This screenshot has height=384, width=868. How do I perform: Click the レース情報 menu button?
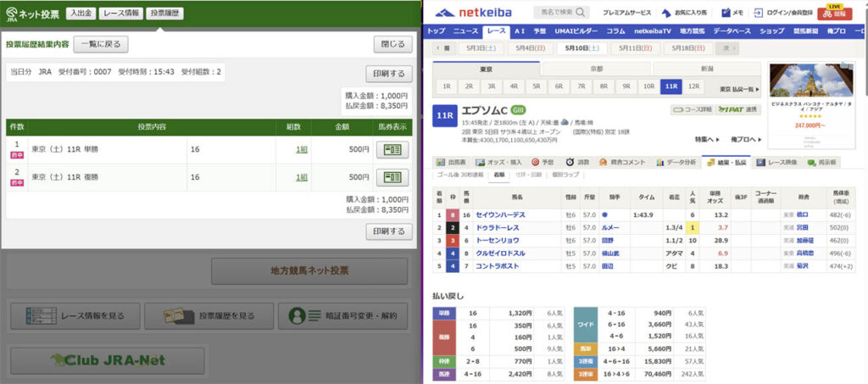point(120,14)
